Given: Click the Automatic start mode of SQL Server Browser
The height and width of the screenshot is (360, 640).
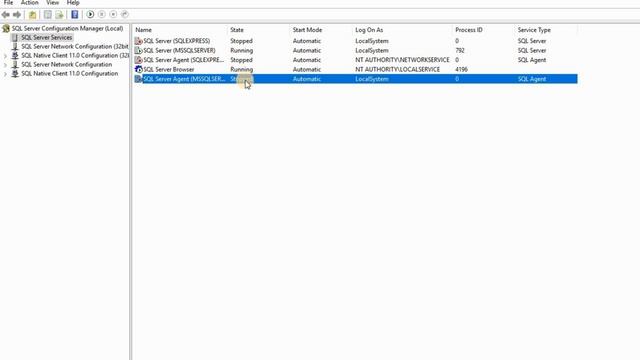Looking at the screenshot, I should tap(307, 69).
